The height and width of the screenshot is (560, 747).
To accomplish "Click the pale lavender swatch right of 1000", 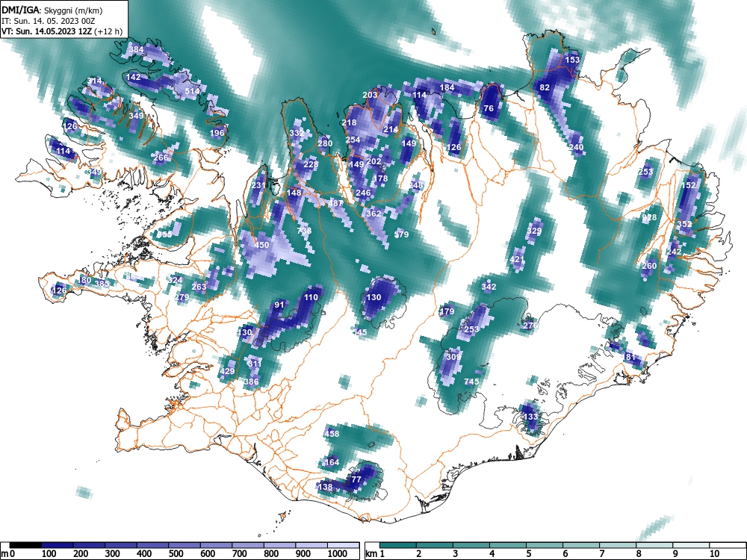I will click(x=343, y=545).
